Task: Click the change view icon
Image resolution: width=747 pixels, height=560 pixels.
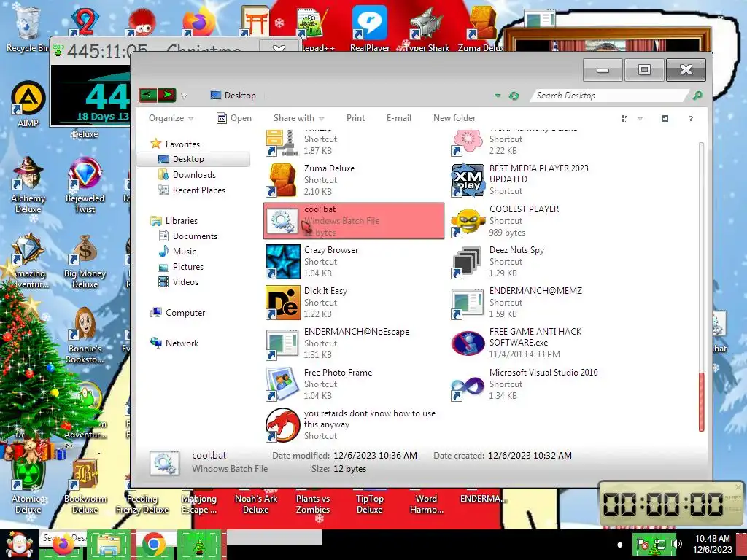Action: pos(624,118)
